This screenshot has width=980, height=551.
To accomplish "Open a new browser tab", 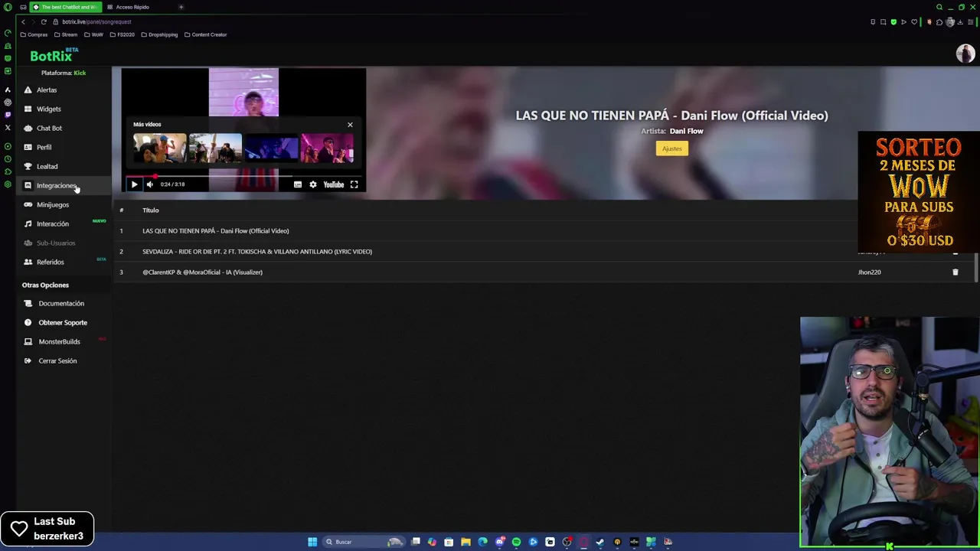I will pyautogui.click(x=181, y=7).
